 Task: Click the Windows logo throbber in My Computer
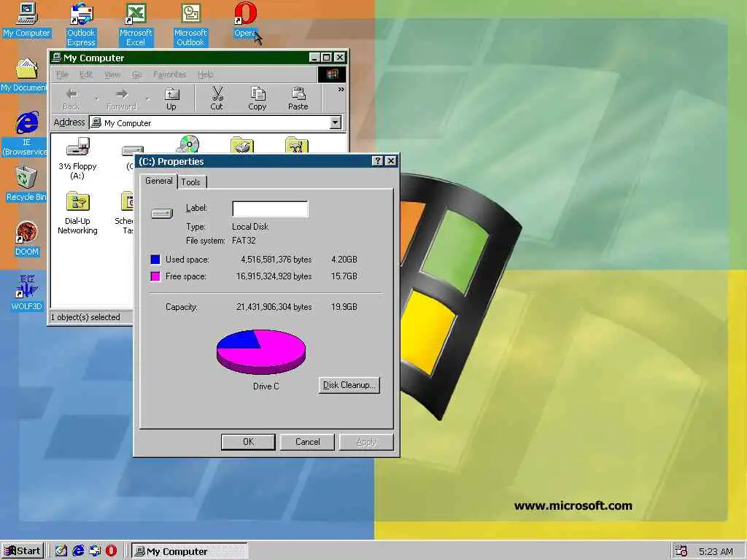332,74
